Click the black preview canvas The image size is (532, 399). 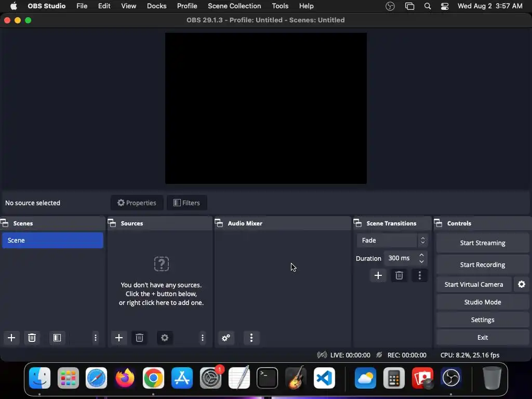pyautogui.click(x=265, y=108)
